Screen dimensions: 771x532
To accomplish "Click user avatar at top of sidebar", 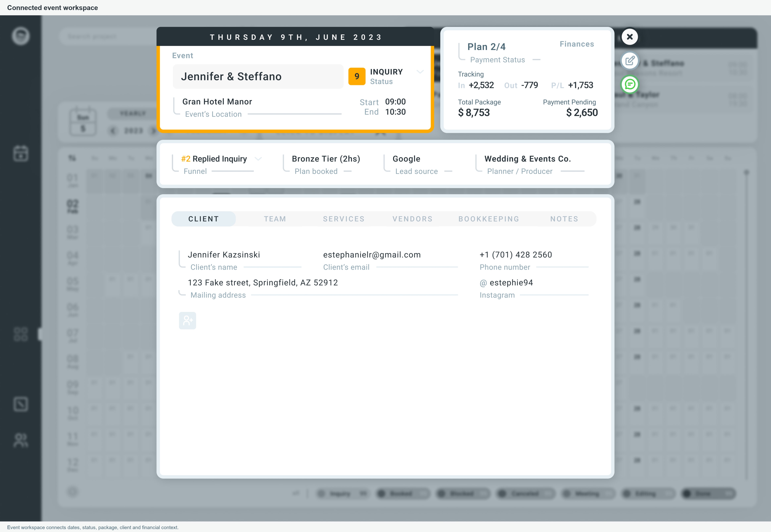I will click(x=21, y=36).
